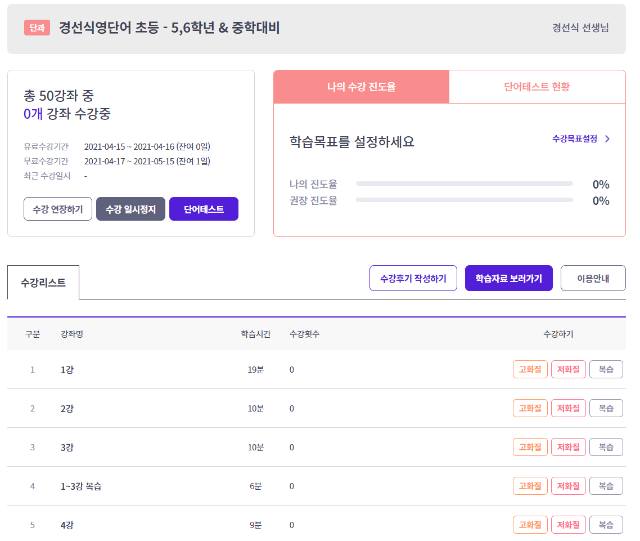640x541 pixels.
Task: Select the 수강리스트 tab
Action: coord(43,283)
